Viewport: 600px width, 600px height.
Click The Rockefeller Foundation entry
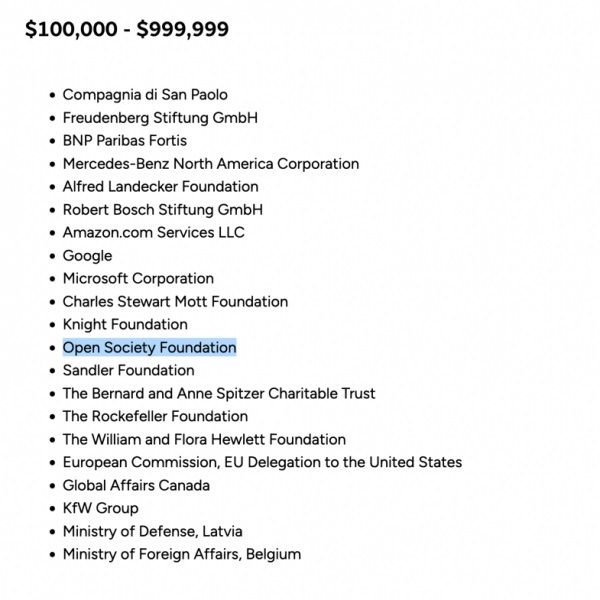[155, 417]
